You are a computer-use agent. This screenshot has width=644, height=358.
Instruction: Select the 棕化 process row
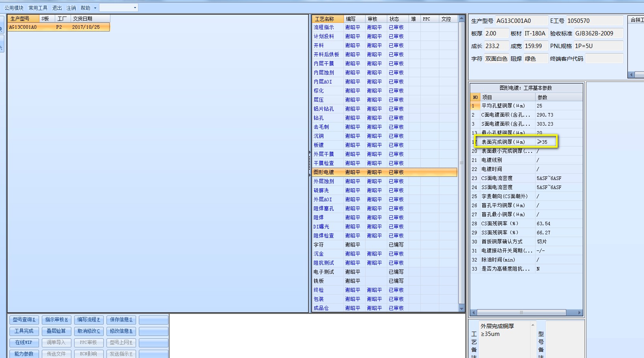[x=385, y=91]
